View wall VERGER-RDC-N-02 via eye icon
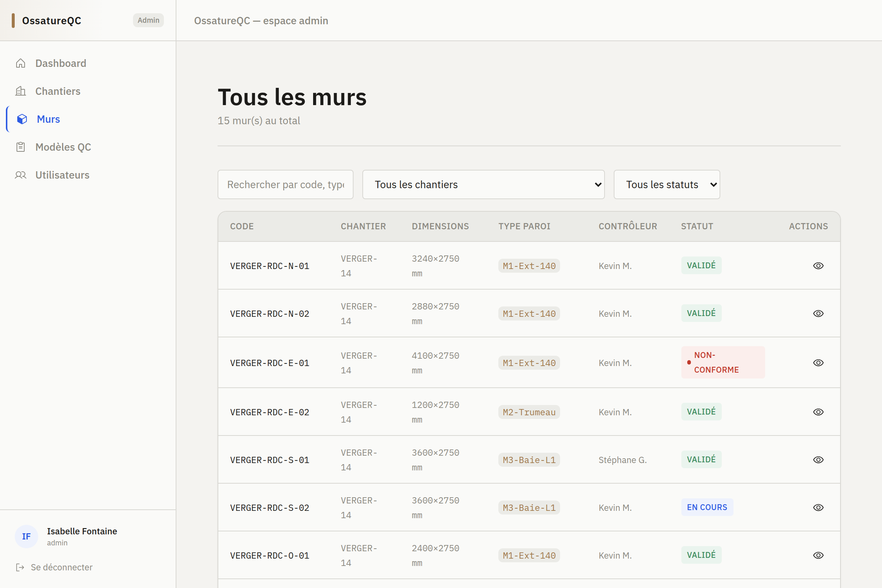 click(818, 313)
